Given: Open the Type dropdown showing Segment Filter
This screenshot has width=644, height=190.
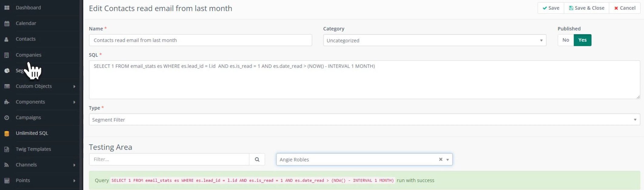Looking at the screenshot, I should point(364,120).
